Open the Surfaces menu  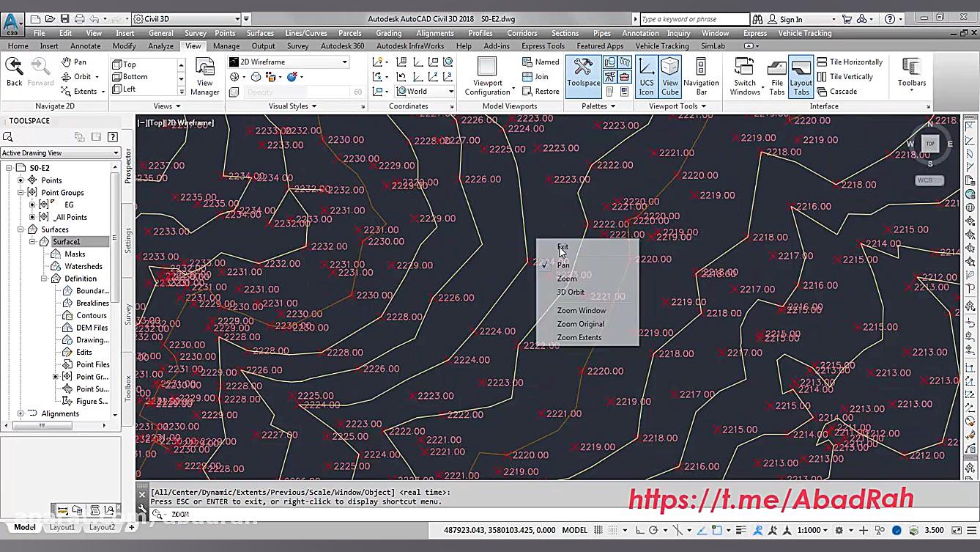click(260, 33)
